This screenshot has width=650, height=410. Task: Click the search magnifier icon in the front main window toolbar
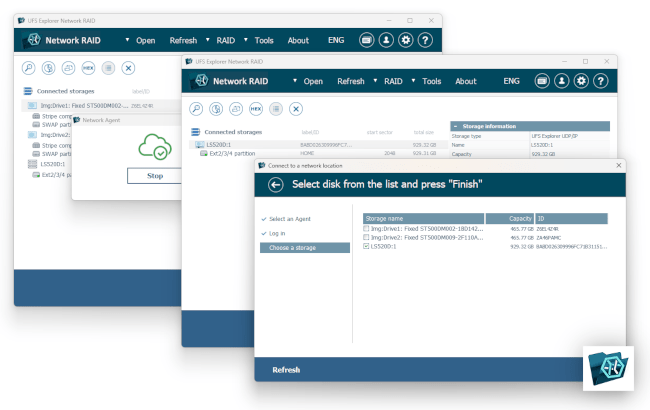(x=196, y=109)
